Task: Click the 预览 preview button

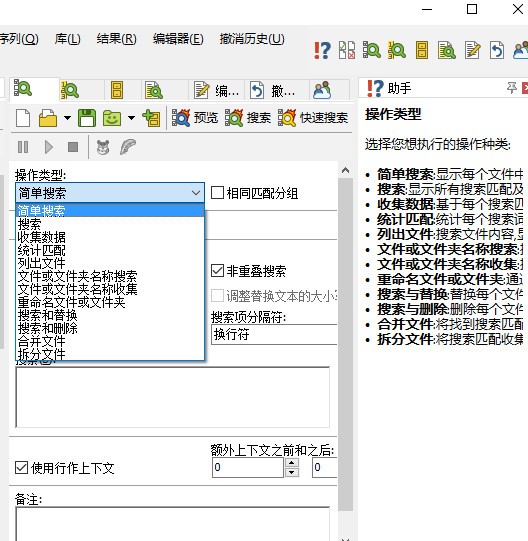Action: point(195,118)
